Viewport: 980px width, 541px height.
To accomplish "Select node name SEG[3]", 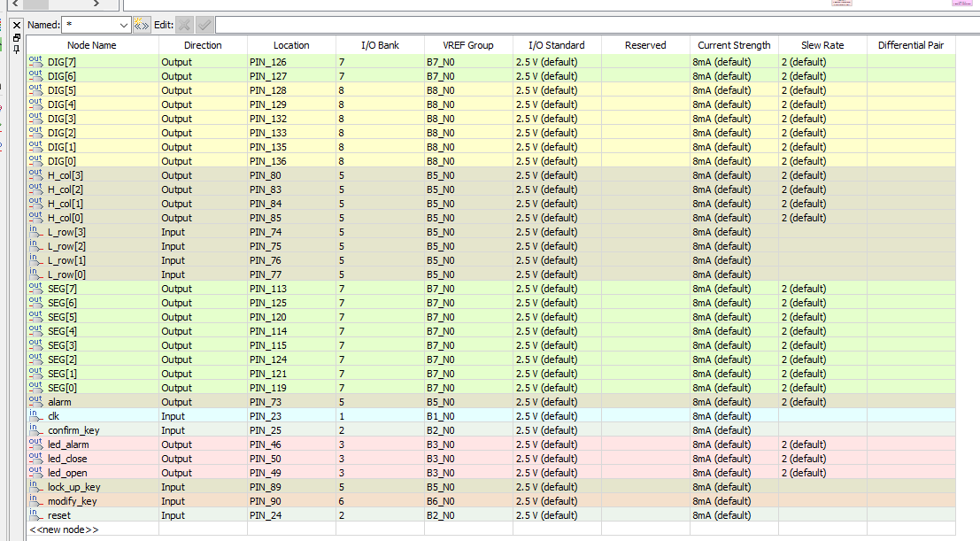I will pos(62,345).
